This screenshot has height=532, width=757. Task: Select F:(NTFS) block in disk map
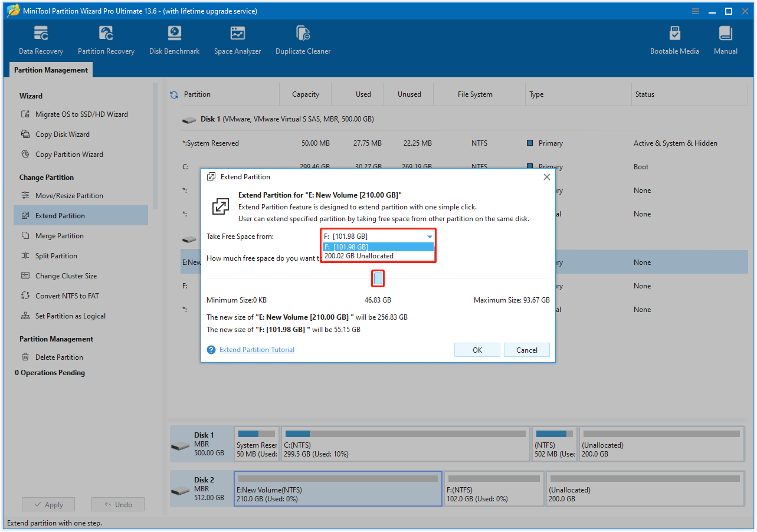(494, 489)
